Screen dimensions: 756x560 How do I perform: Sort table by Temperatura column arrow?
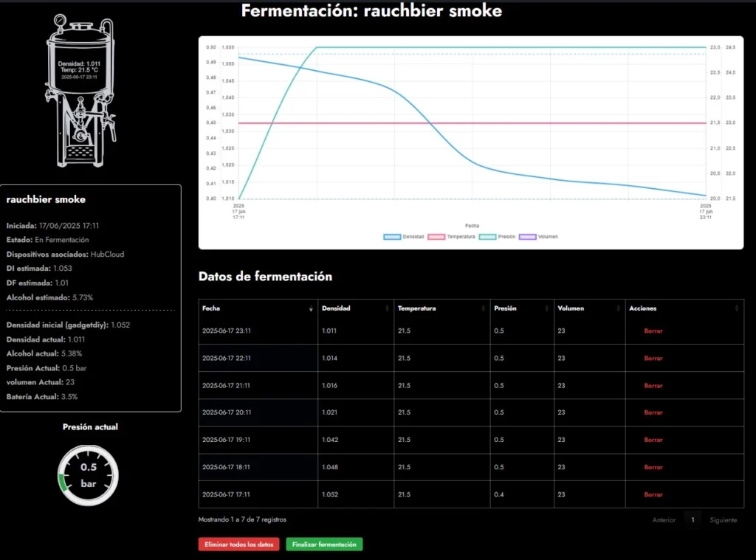(483, 309)
